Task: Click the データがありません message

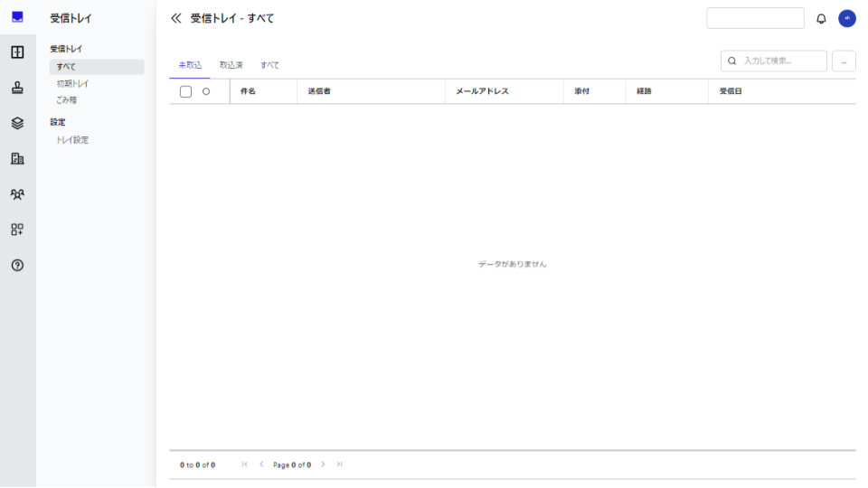Action: click(512, 264)
